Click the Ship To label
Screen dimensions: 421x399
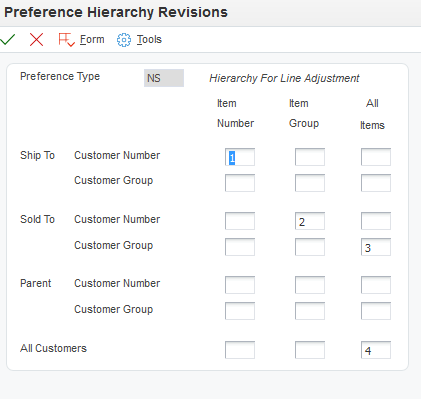[x=37, y=155]
